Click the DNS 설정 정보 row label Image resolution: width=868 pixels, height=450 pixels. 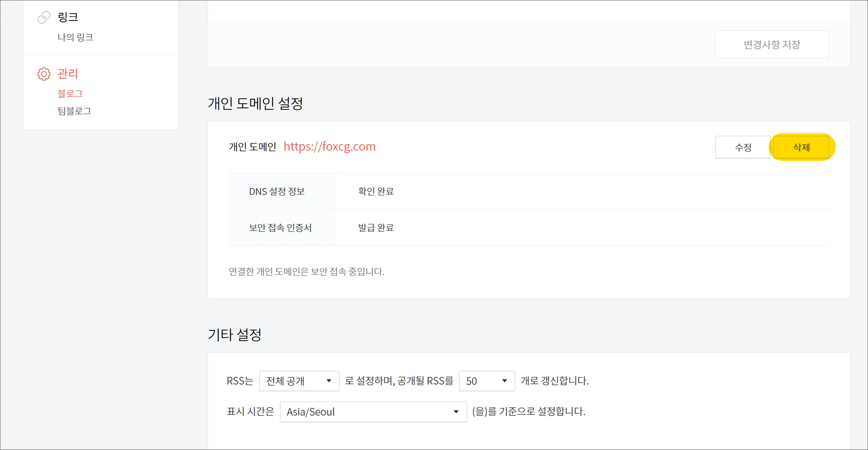click(x=277, y=192)
